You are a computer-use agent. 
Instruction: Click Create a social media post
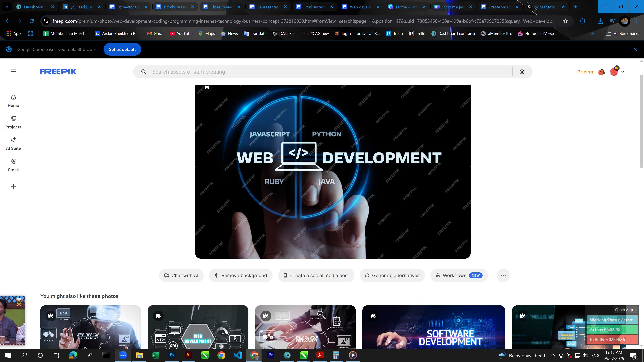pos(316,275)
